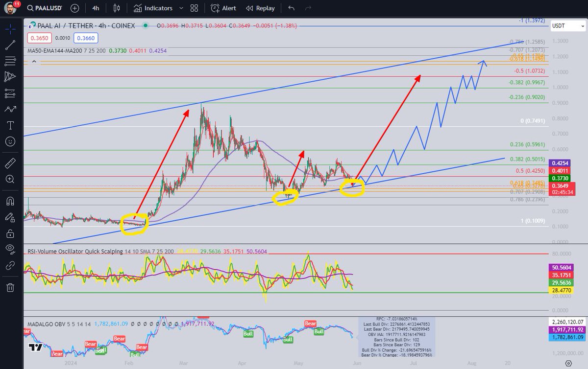Viewport: 588px width, 369px height.
Task: Click the undo arrow
Action: (292, 8)
